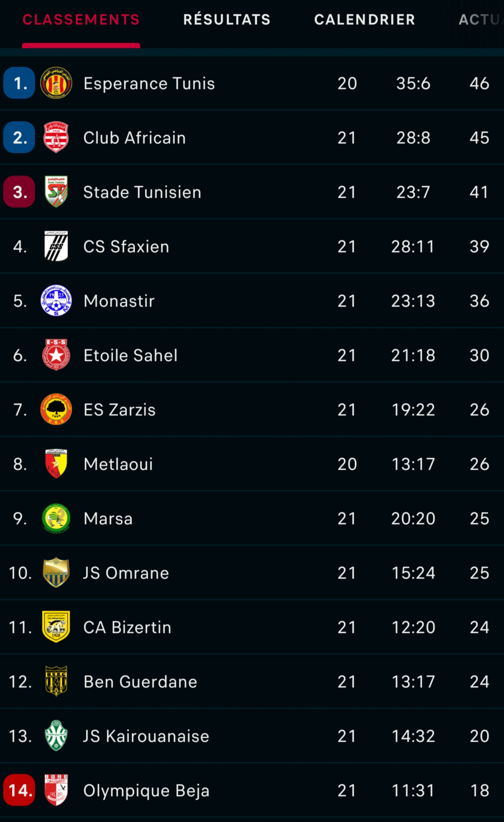The height and width of the screenshot is (822, 504).
Task: Open the Ben Guerdane team name
Action: 140,682
